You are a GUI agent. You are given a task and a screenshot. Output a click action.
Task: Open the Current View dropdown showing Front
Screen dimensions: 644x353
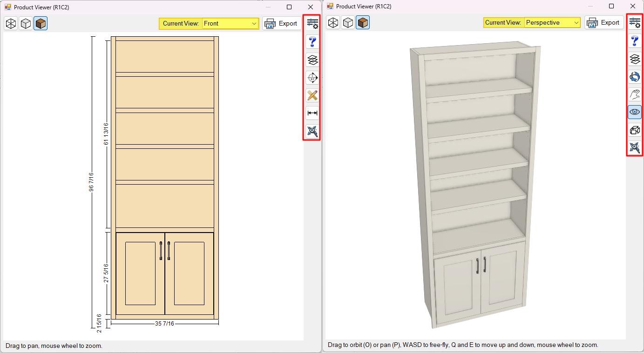click(x=230, y=23)
